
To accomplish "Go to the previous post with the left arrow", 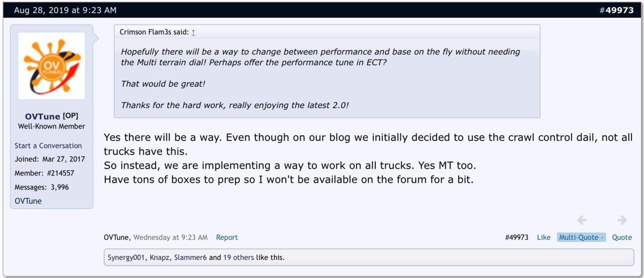I will 582,220.
